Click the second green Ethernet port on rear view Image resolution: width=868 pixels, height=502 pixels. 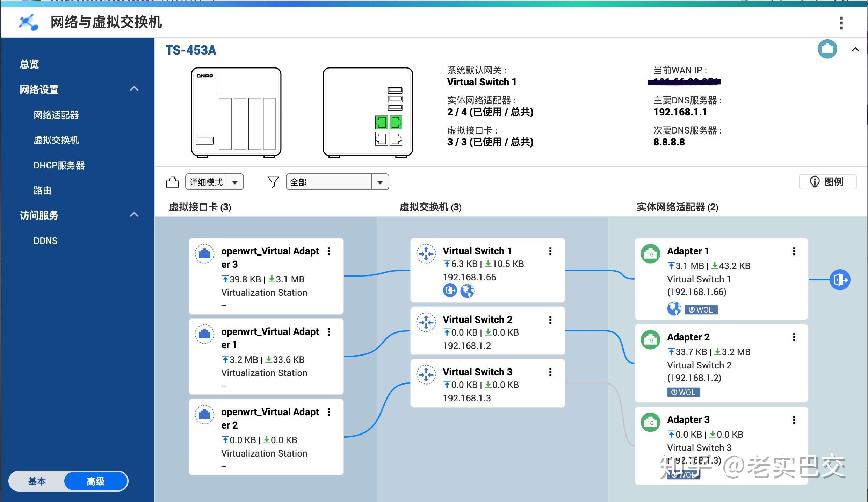pyautogui.click(x=396, y=122)
